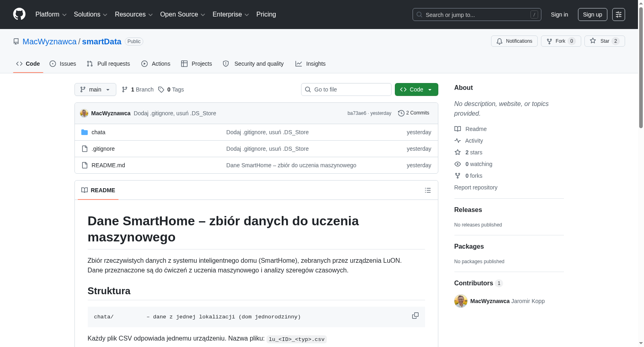Open the chata folder name

(x=98, y=132)
